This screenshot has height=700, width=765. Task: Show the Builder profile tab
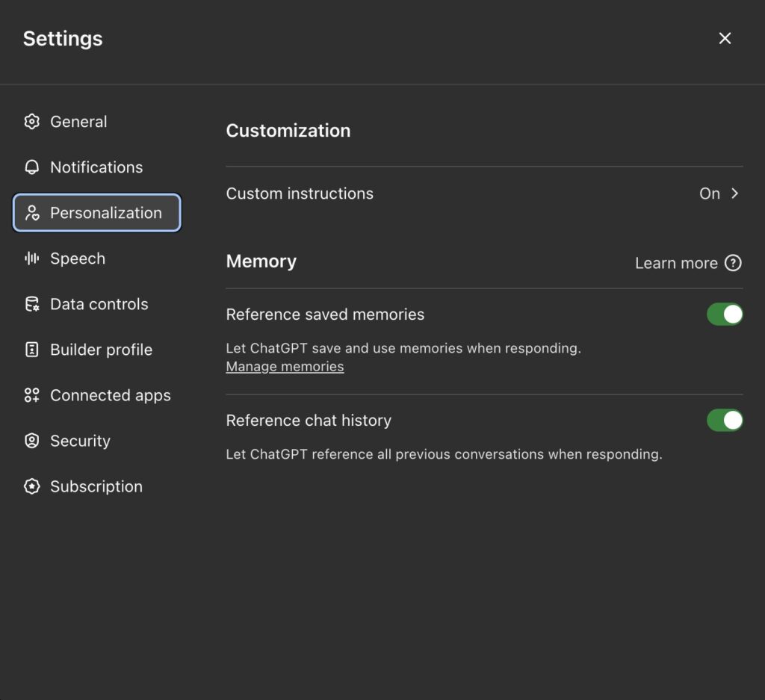click(96, 350)
